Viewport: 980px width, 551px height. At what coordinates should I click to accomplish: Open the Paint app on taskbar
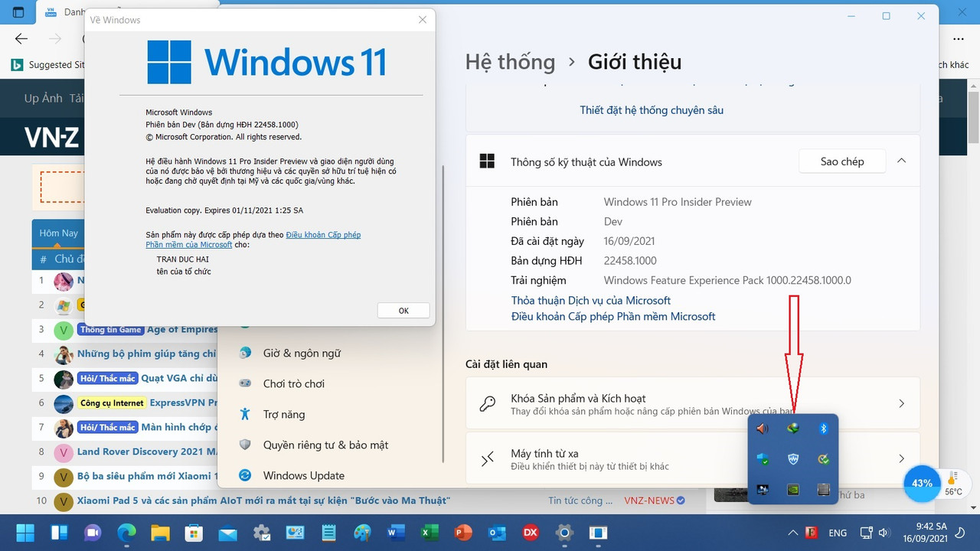tap(362, 533)
